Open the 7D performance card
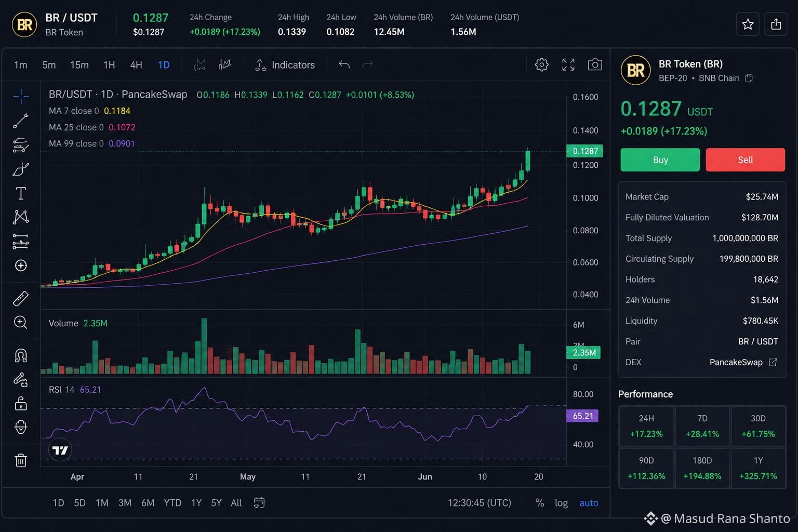 (702, 426)
